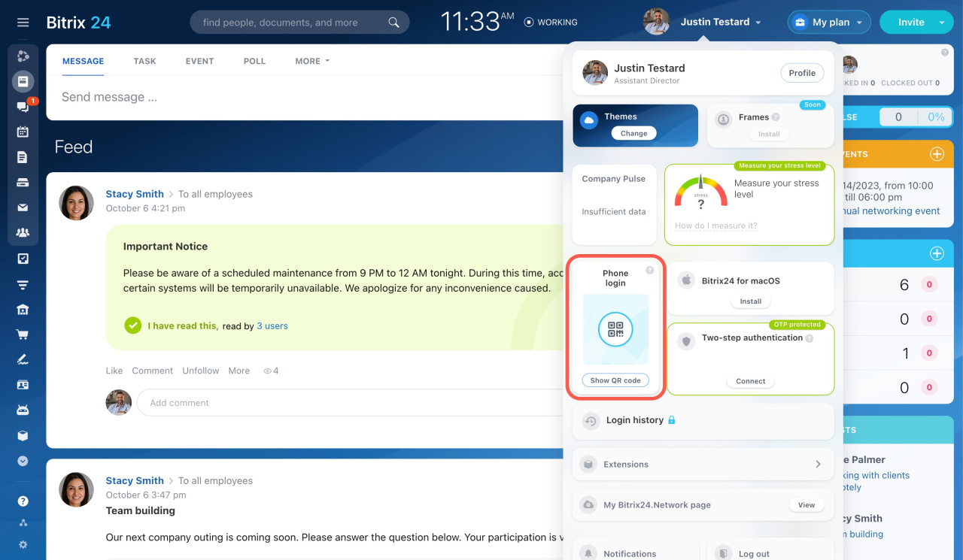Open the sitemap sidebar icon
Image resolution: width=963 pixels, height=560 pixels.
23,523
